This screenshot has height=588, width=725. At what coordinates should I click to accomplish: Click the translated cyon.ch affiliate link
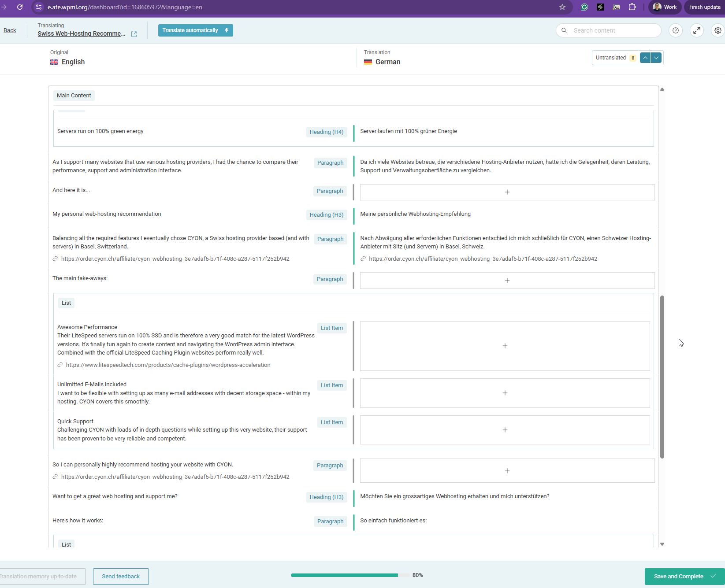483,259
